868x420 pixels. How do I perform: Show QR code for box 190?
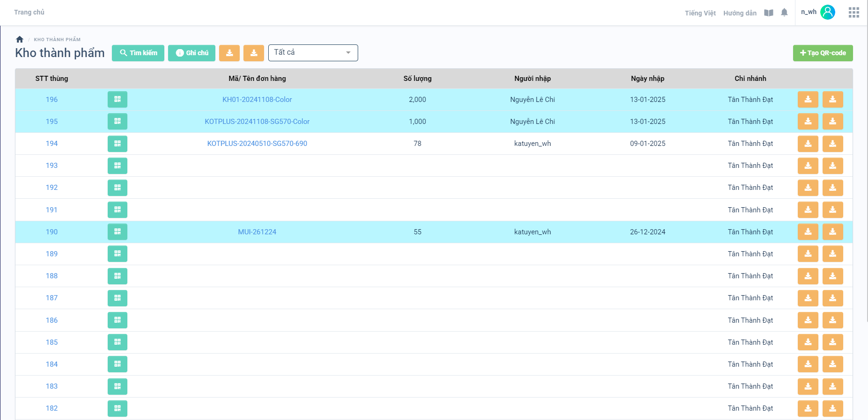(x=118, y=232)
